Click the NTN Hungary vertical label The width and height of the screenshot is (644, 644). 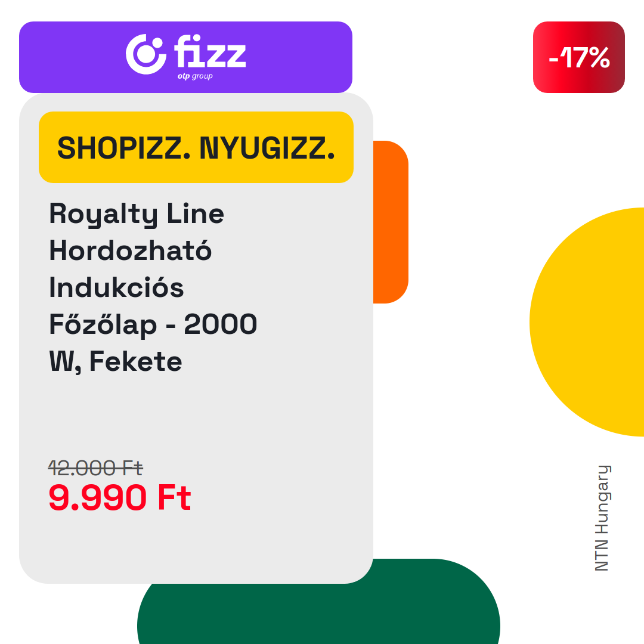(602, 518)
